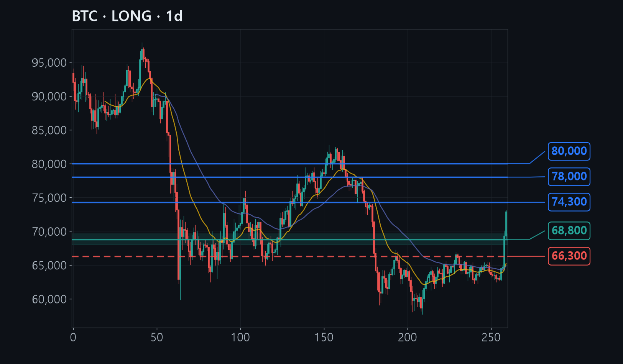The height and width of the screenshot is (364, 623).
Task: Click the 85,000 y-axis tick label
Action: [49, 130]
